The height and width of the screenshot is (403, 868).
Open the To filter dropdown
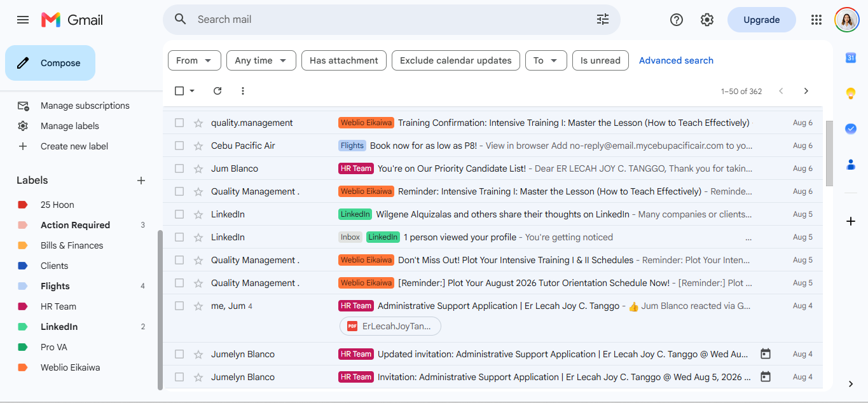(x=546, y=60)
